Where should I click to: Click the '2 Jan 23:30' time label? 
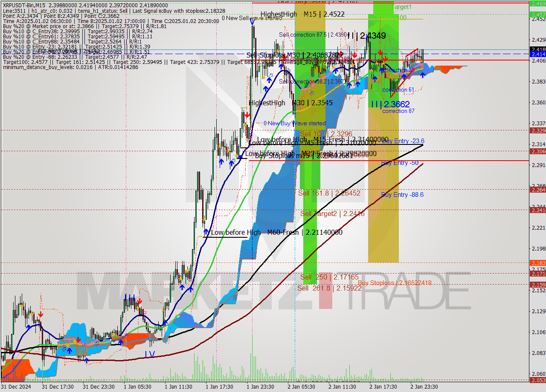click(x=424, y=387)
